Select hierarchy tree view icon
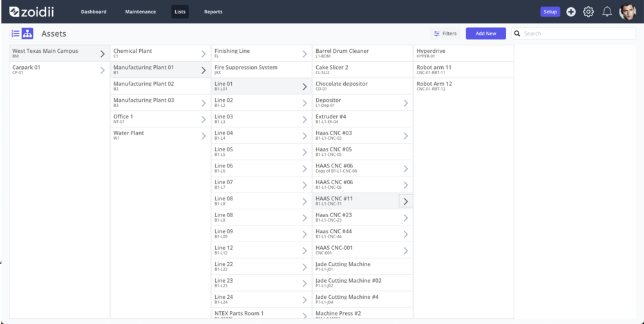The image size is (644, 324). [27, 33]
